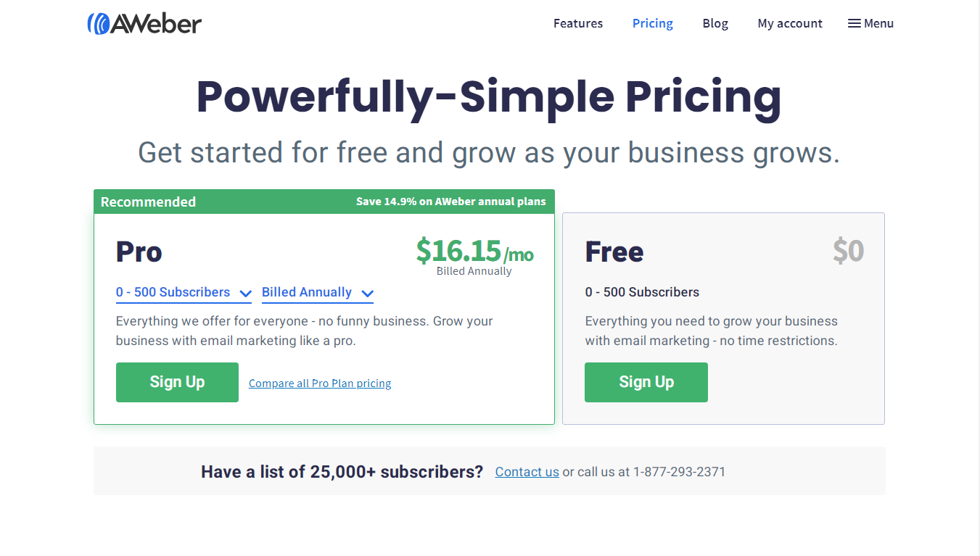Click the phone number 1-877-293-2371
Image resolution: width=980 pixels, height=556 pixels.
pos(679,472)
